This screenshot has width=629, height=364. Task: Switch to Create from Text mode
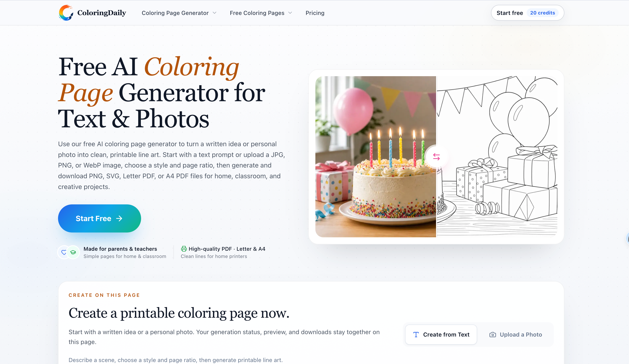[x=441, y=335]
